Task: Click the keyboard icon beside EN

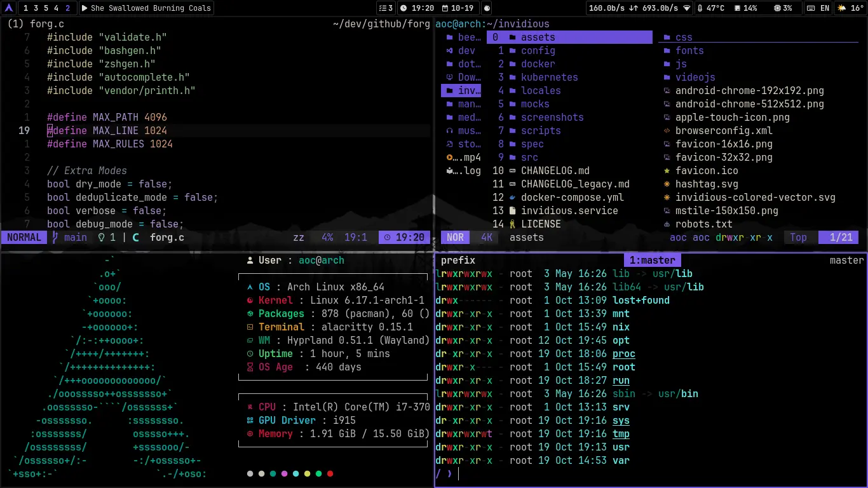Action: click(811, 8)
